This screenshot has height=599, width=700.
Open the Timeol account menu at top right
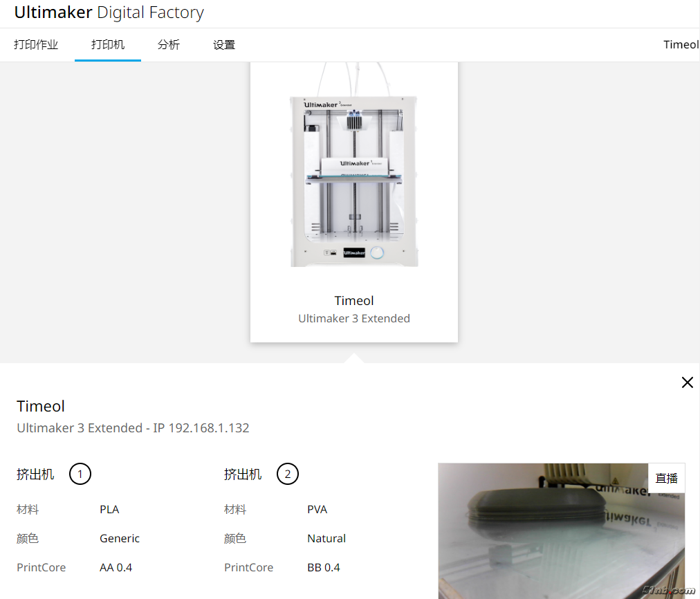tap(681, 45)
